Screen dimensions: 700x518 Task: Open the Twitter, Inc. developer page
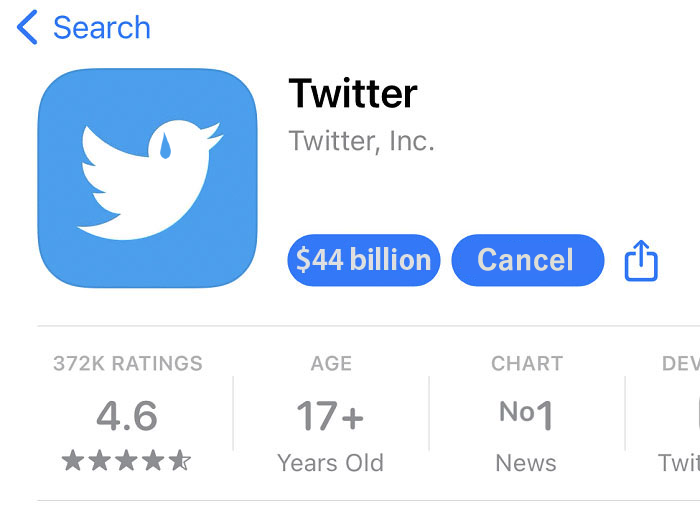[x=361, y=141]
